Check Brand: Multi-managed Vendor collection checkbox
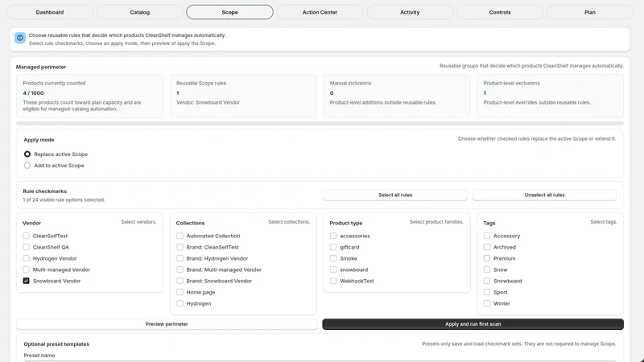 pos(180,269)
